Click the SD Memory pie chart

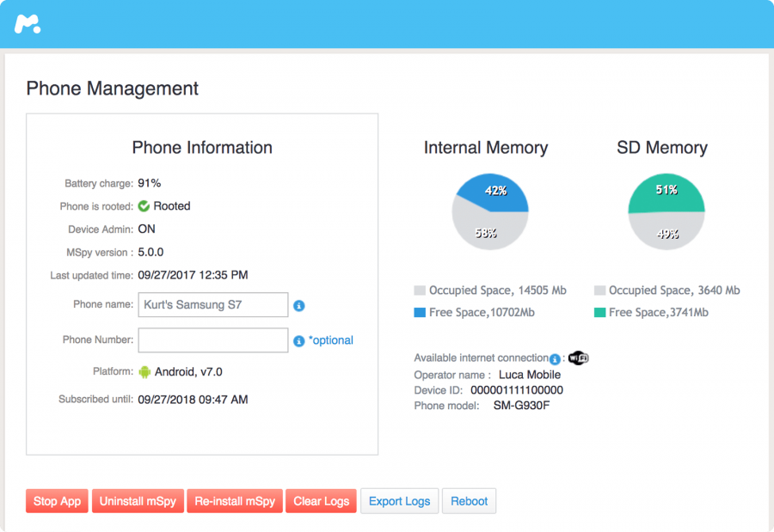tap(666, 211)
